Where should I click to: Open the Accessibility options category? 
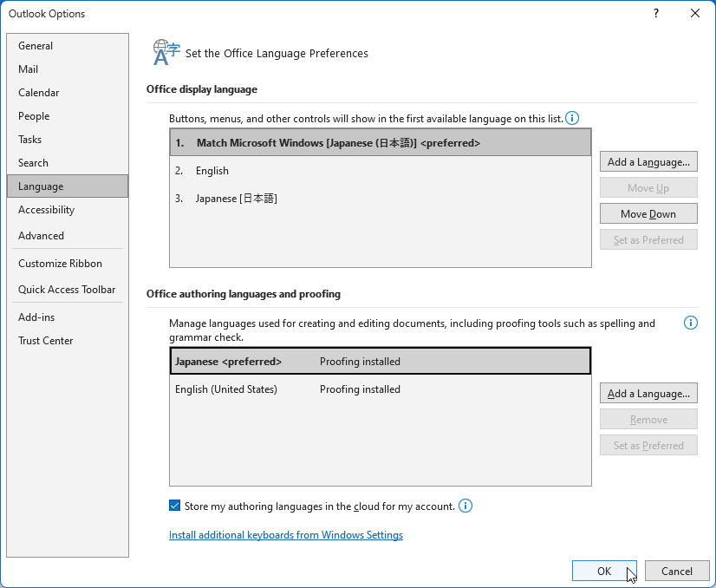(68, 210)
